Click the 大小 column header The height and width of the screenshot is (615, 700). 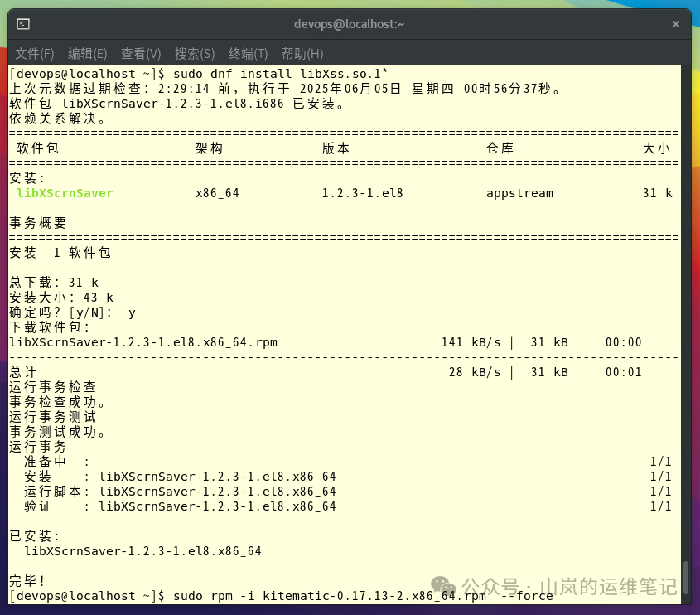point(657,148)
